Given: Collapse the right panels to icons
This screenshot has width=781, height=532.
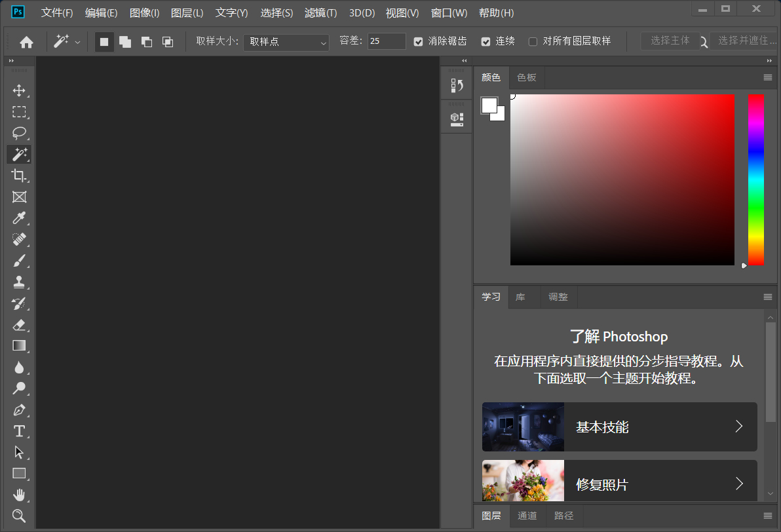Looking at the screenshot, I should click(769, 61).
